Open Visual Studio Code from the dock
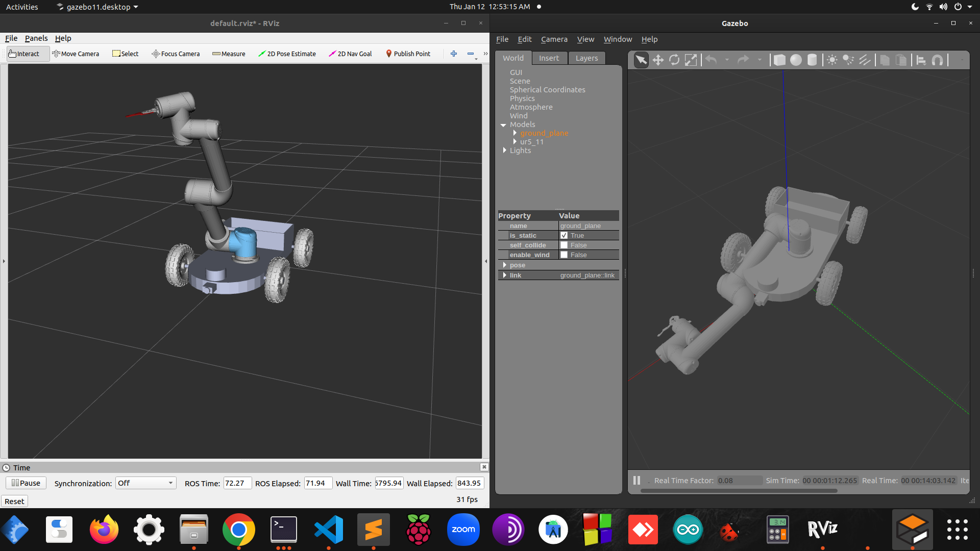Image resolution: width=980 pixels, height=551 pixels. [x=329, y=530]
